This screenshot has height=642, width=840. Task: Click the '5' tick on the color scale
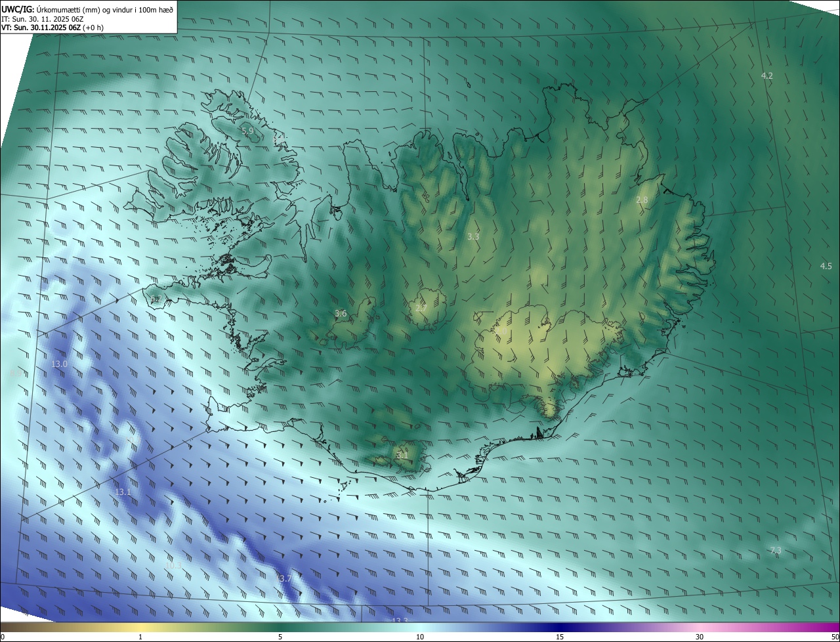coord(280,637)
